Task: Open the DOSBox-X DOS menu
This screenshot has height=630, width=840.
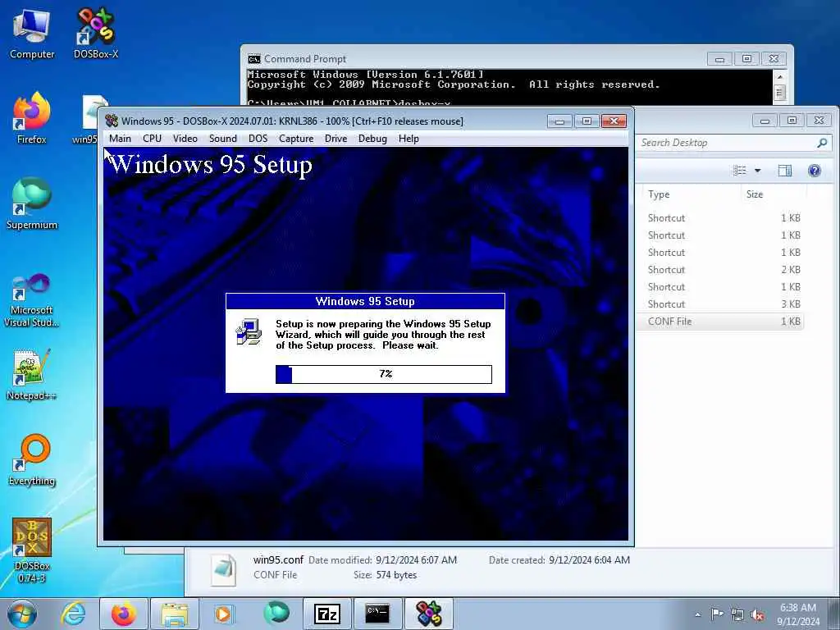Action: [258, 139]
